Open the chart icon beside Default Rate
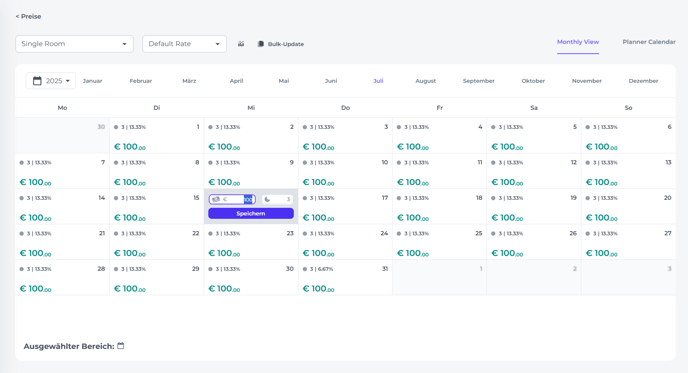 tap(241, 44)
